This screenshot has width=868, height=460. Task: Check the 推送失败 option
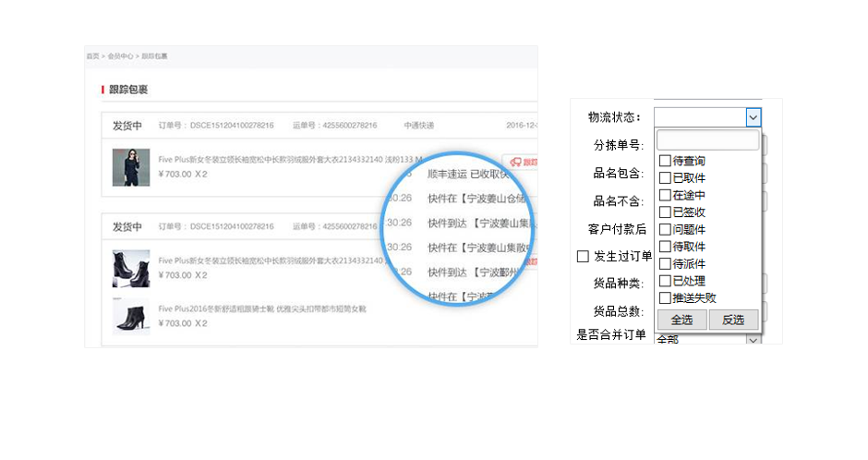[665, 297]
